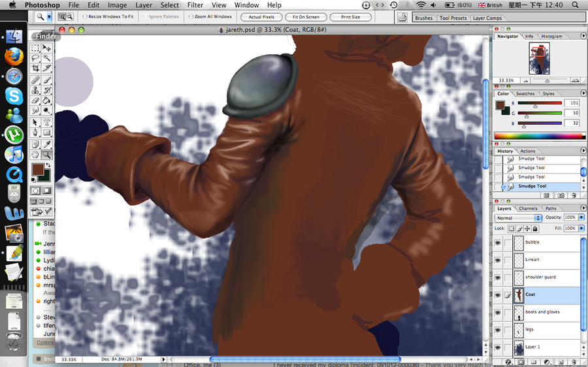The image size is (588, 367).
Task: Select the Path Selection arrow tool
Action: (35, 123)
